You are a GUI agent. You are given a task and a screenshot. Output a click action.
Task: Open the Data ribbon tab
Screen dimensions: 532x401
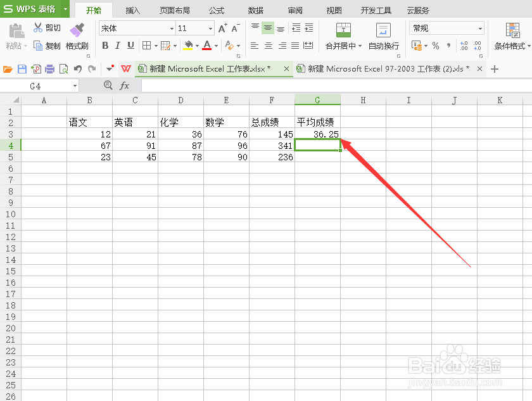pos(255,11)
